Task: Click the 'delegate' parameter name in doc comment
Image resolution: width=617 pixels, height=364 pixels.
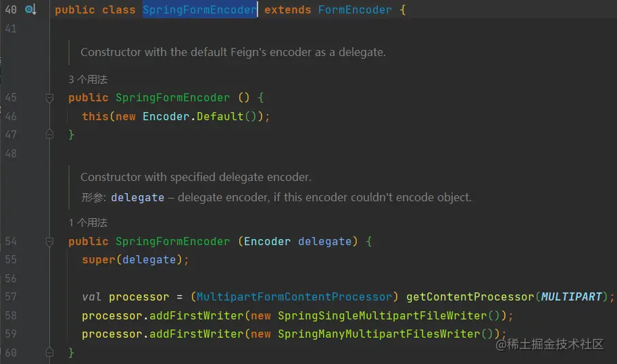Action: point(137,197)
